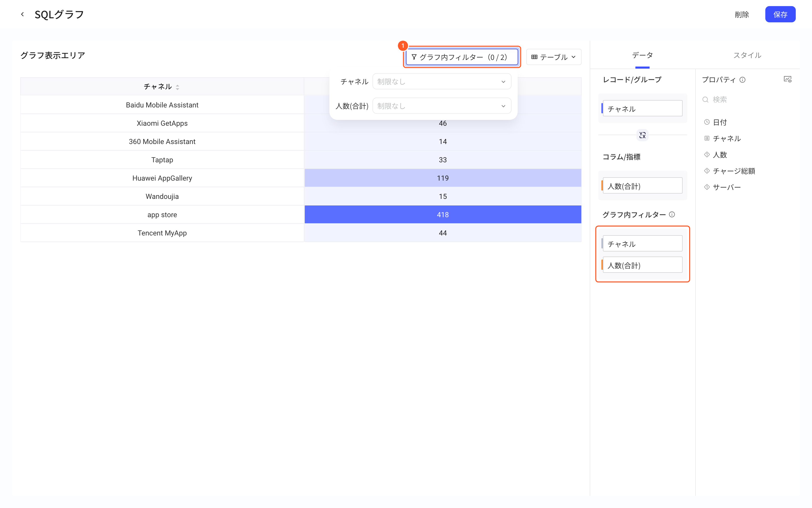Click the diamond icon beside チャージ総額
The image size is (812, 508).
(x=707, y=171)
